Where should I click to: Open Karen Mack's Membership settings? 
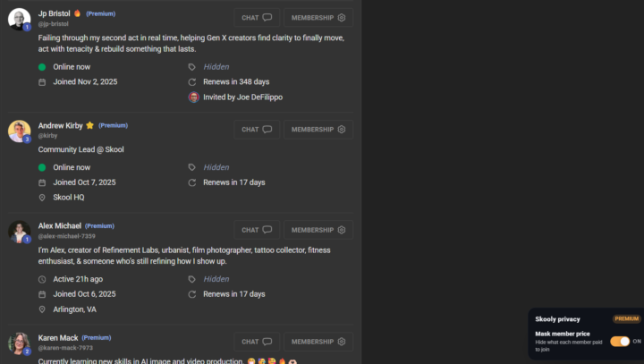point(318,342)
